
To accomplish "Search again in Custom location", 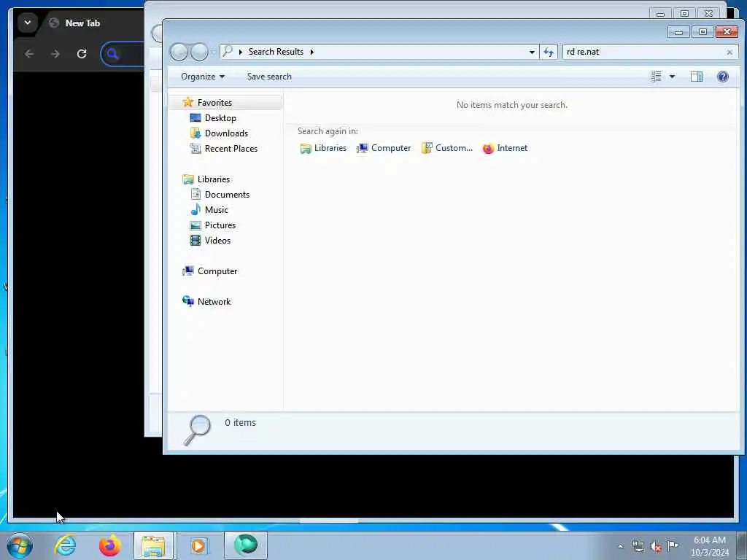I will (x=447, y=148).
